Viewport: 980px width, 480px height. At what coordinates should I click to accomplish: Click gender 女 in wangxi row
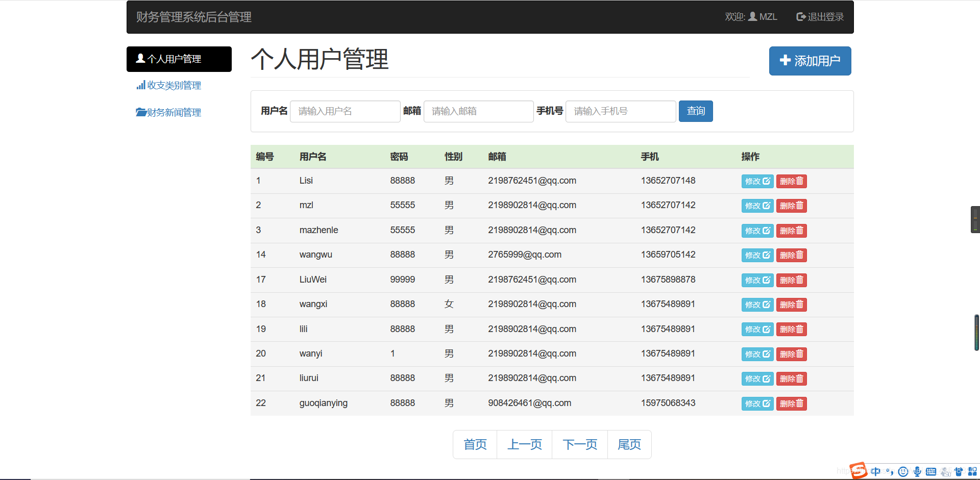[449, 304]
